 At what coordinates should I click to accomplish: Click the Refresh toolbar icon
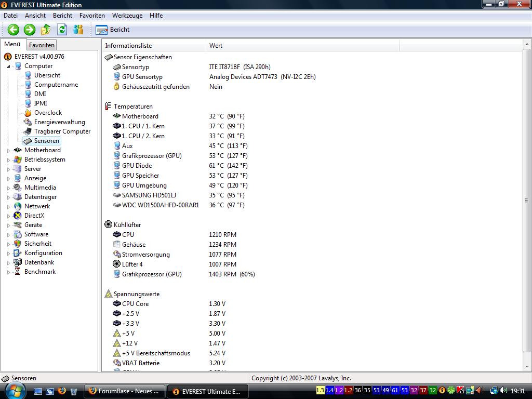62,30
